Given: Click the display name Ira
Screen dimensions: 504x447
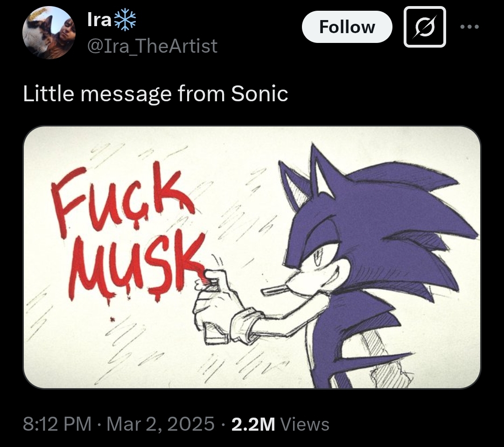Looking at the screenshot, I should point(98,20).
